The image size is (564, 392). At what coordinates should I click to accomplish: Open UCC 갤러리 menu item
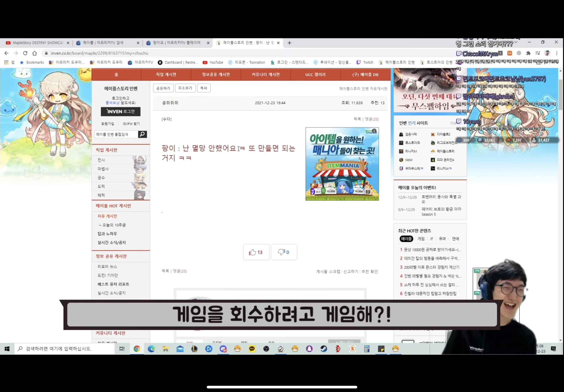pos(315,74)
